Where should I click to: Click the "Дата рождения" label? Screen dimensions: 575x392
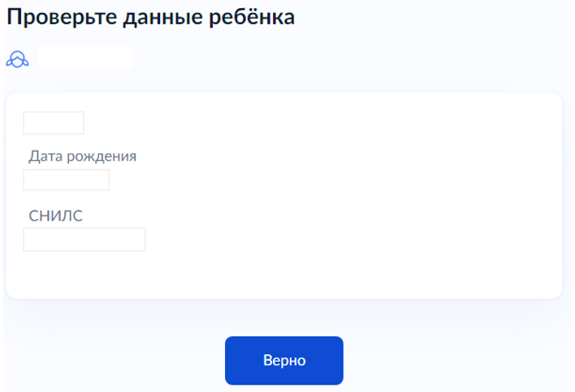83,157
